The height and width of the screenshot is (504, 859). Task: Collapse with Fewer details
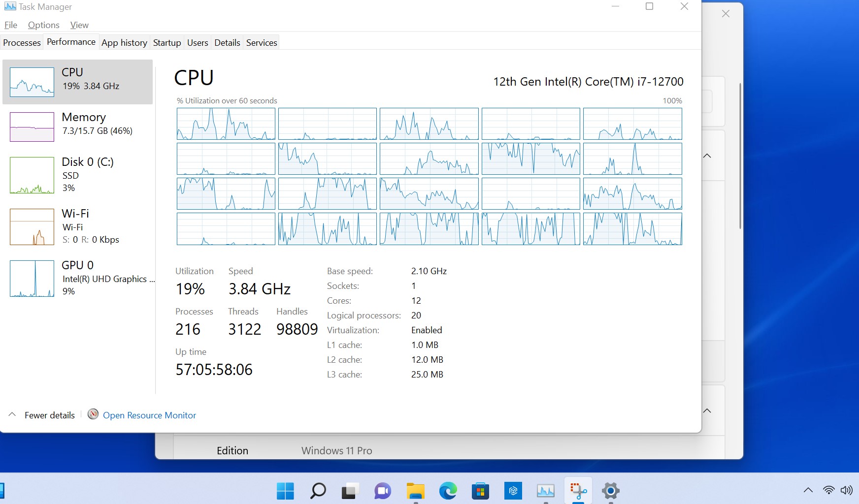coord(42,415)
